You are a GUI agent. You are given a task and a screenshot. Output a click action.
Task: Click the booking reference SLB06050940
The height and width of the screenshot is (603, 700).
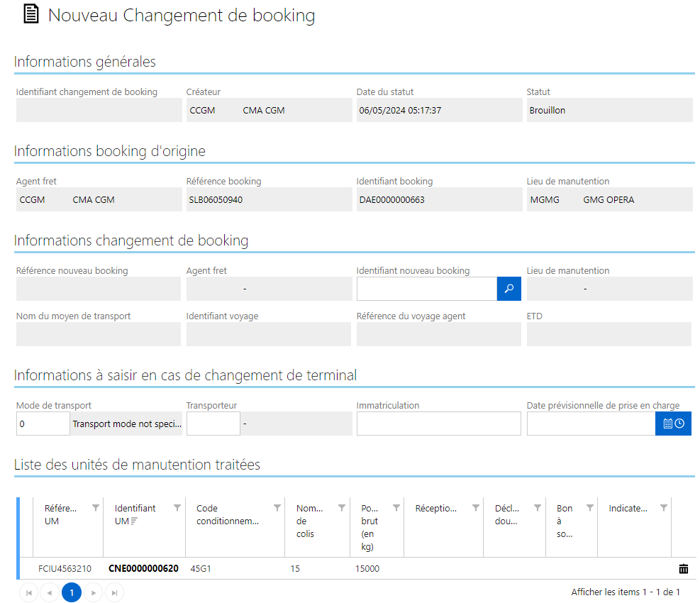pyautogui.click(x=216, y=199)
